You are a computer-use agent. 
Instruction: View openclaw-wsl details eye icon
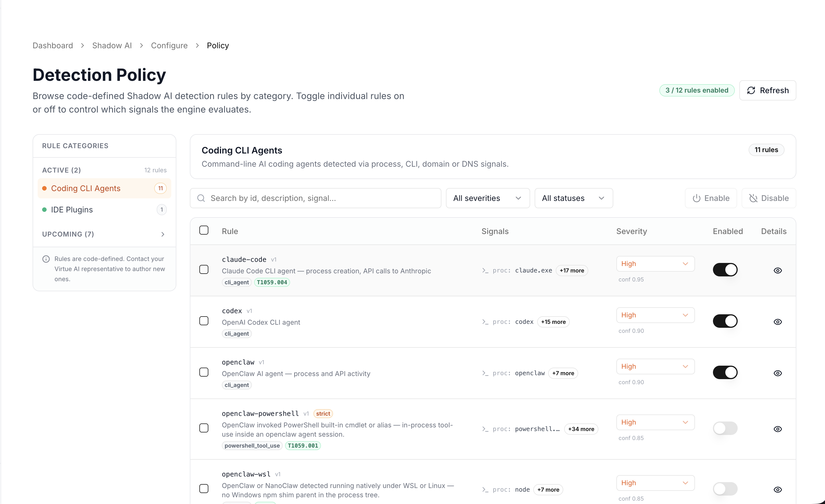click(x=778, y=490)
